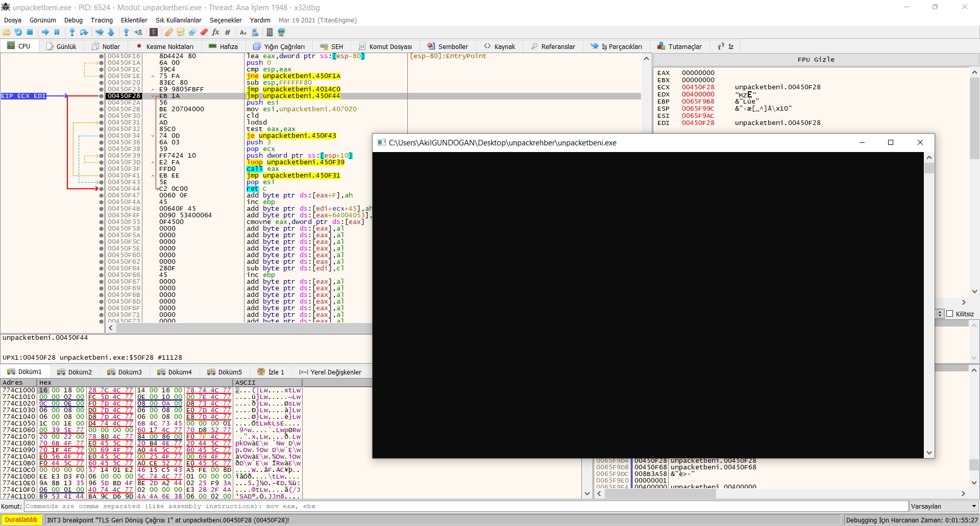This screenshot has height=526, width=980.
Task: Click the FPU Gizle button
Action: tap(816, 60)
